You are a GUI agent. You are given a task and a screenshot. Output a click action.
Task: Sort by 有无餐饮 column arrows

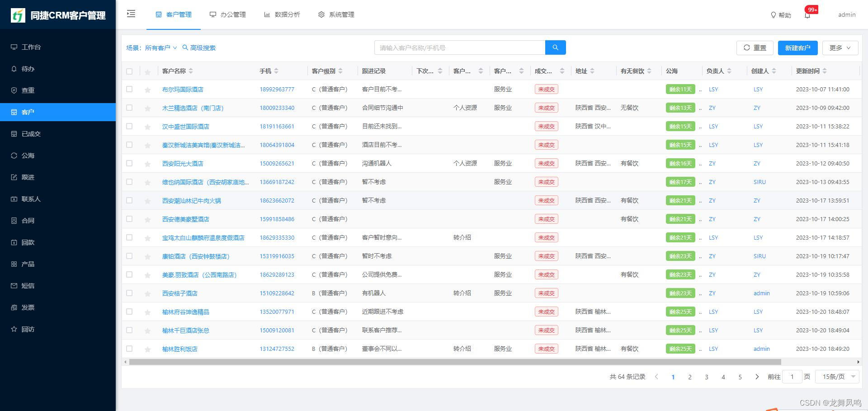click(649, 71)
